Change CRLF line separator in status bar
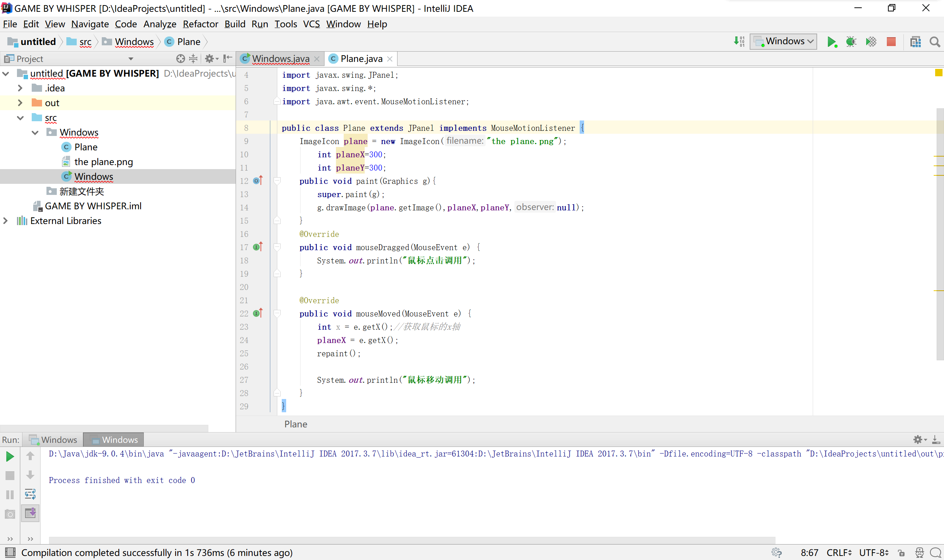The height and width of the screenshot is (560, 944). [839, 553]
